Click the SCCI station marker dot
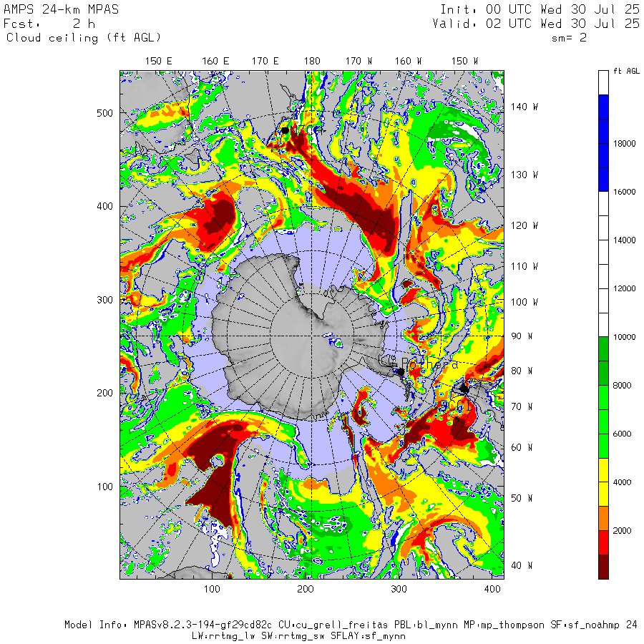 464,389
